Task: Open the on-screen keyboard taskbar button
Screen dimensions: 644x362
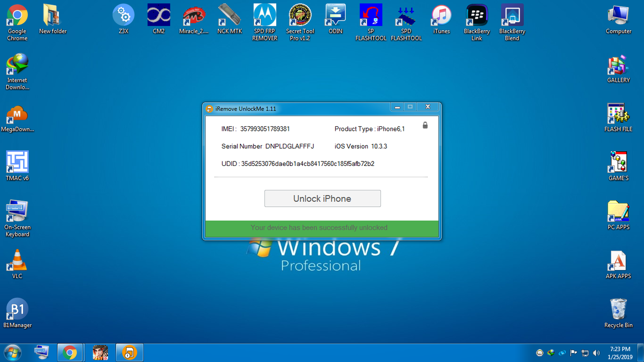Action: point(41,352)
